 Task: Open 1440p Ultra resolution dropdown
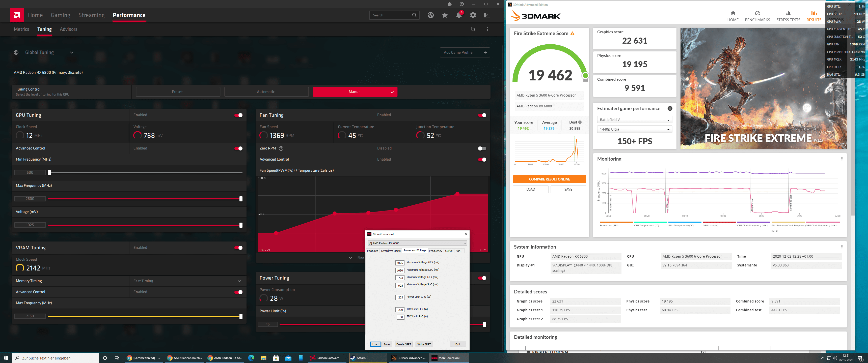point(635,129)
